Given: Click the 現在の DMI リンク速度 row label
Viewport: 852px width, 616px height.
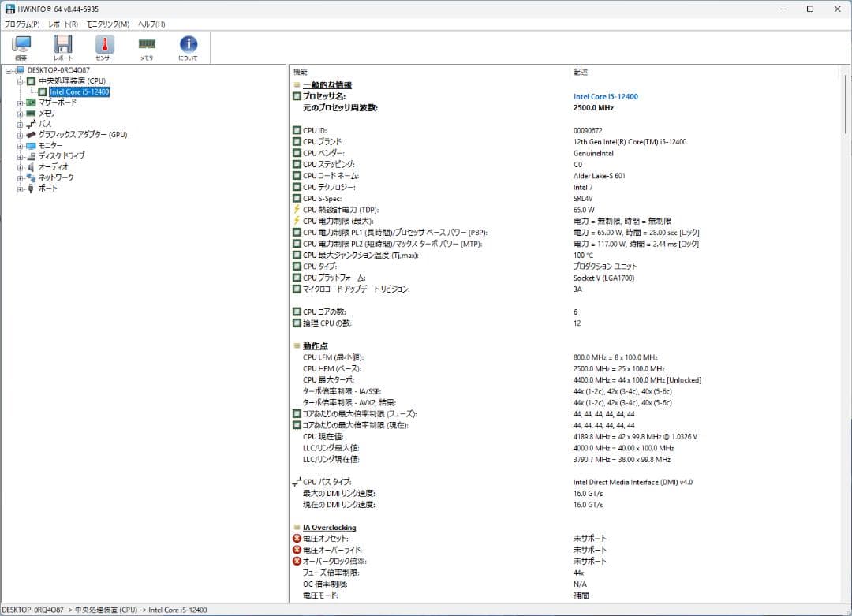Looking at the screenshot, I should 339,505.
